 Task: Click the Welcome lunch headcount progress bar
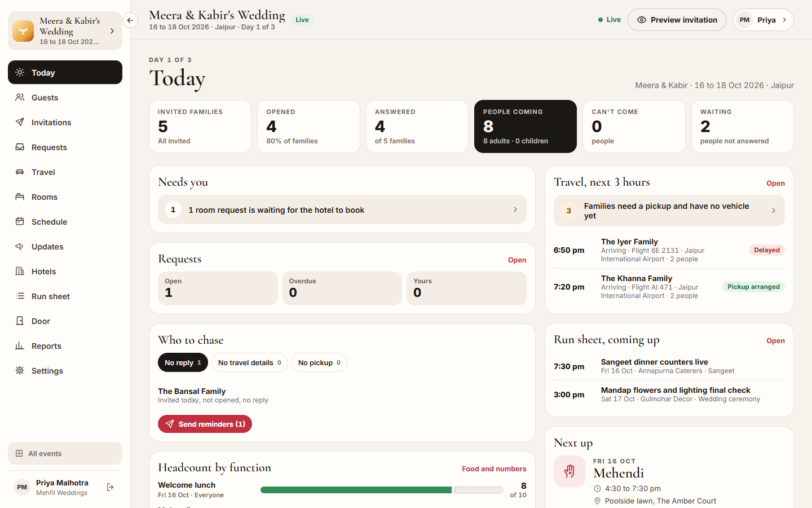[381, 490]
